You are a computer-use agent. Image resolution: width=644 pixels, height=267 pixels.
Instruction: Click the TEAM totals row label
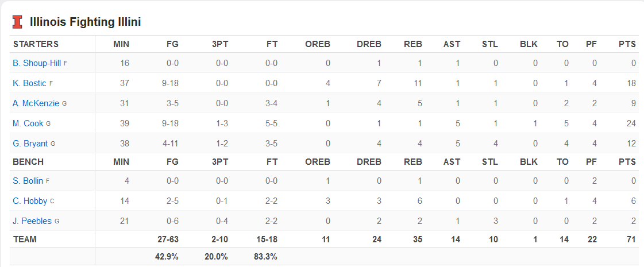point(25,239)
